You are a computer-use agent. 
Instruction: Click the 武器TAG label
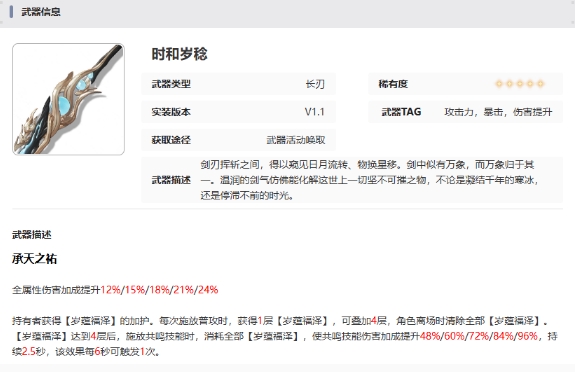pos(401,112)
